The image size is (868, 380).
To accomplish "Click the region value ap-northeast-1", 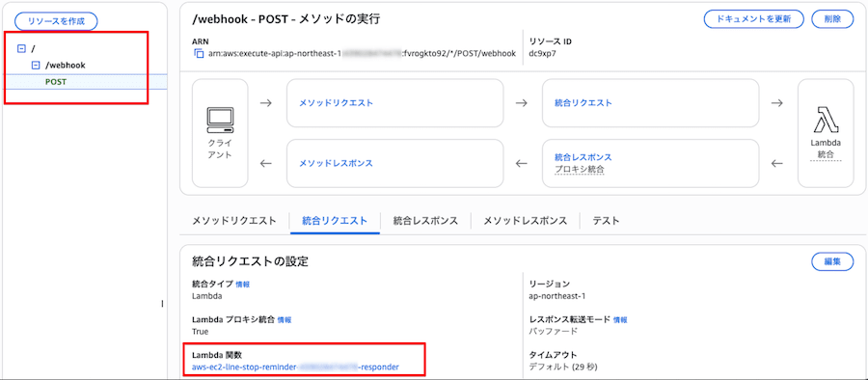I will coord(557,296).
